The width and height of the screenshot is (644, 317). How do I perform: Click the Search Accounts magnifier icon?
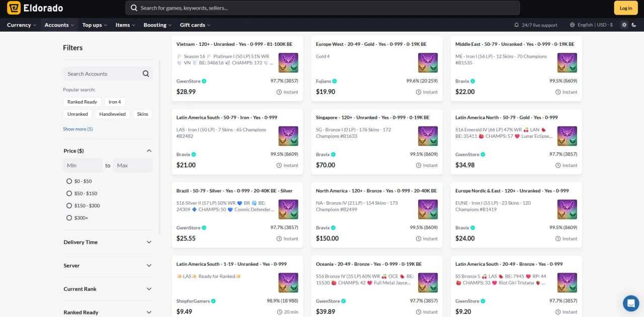point(146,73)
